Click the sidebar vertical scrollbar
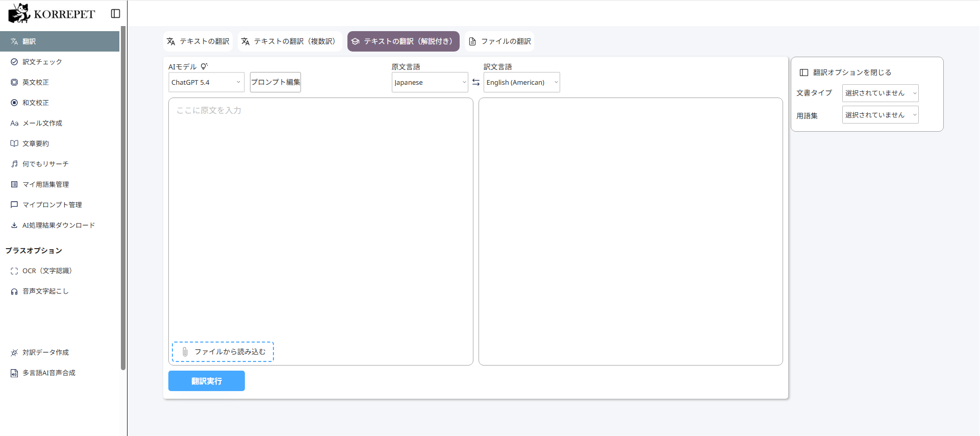The height and width of the screenshot is (436, 980). tap(123, 198)
